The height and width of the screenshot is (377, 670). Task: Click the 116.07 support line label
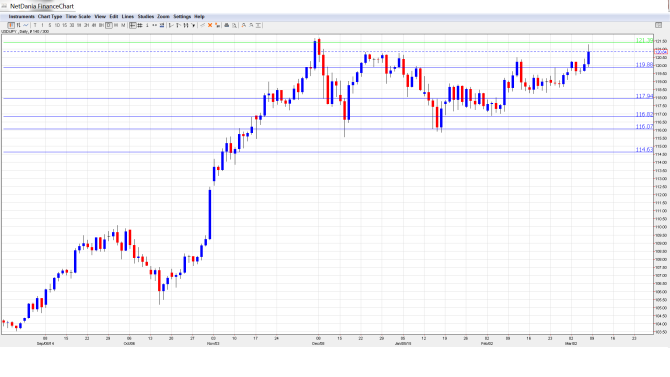[644, 127]
